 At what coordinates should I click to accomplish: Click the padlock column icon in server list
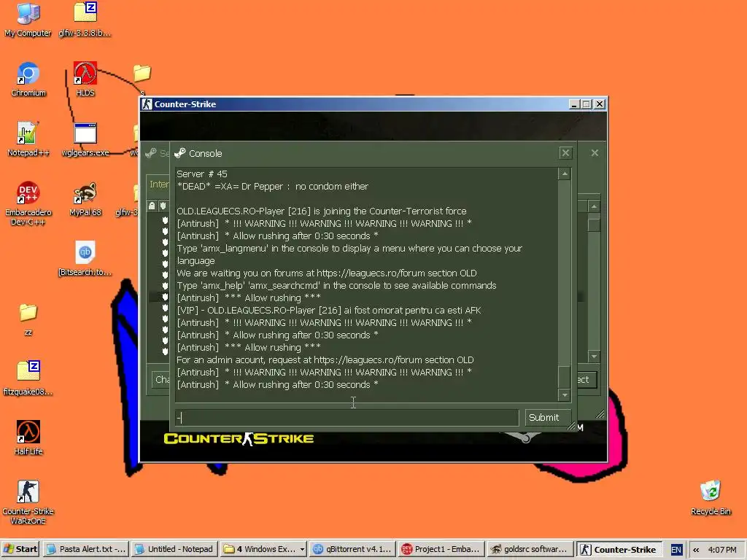pos(152,206)
